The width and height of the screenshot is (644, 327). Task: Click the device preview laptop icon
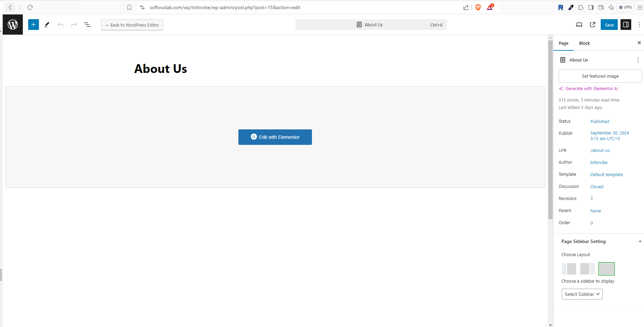pyautogui.click(x=579, y=25)
